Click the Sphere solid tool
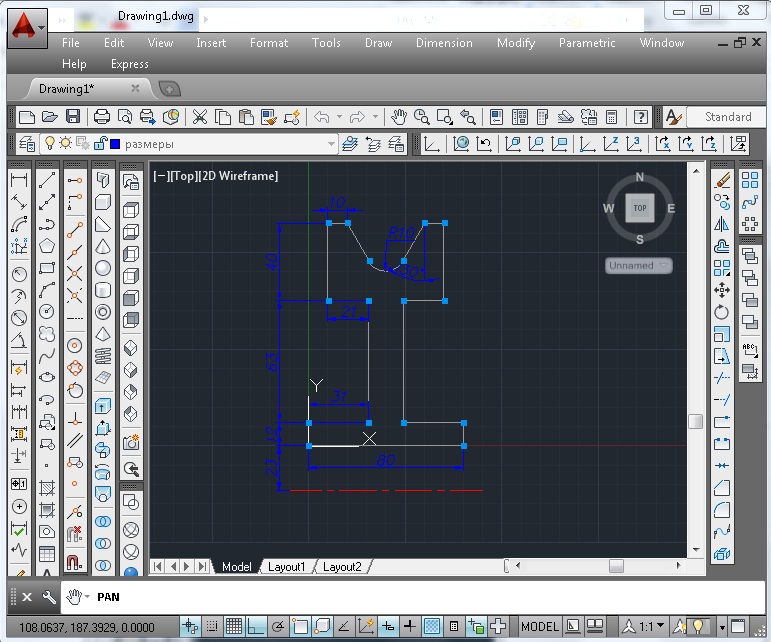This screenshot has width=771, height=642. 103,268
